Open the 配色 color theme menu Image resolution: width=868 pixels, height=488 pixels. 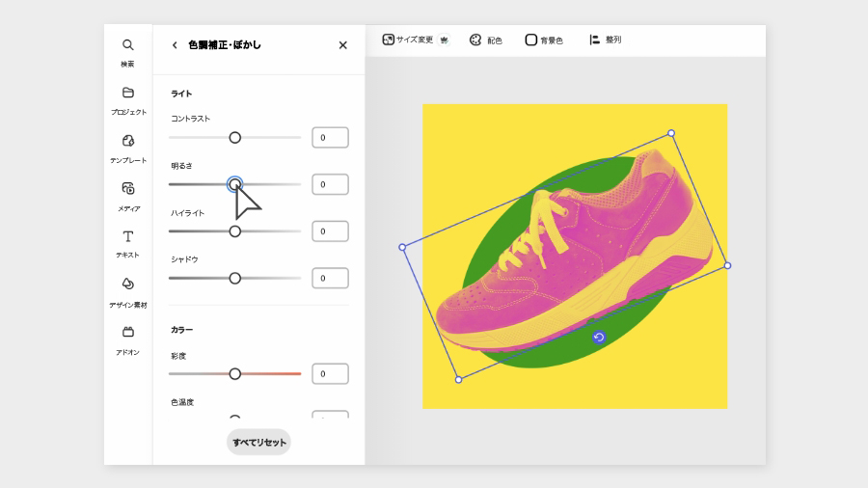485,41
